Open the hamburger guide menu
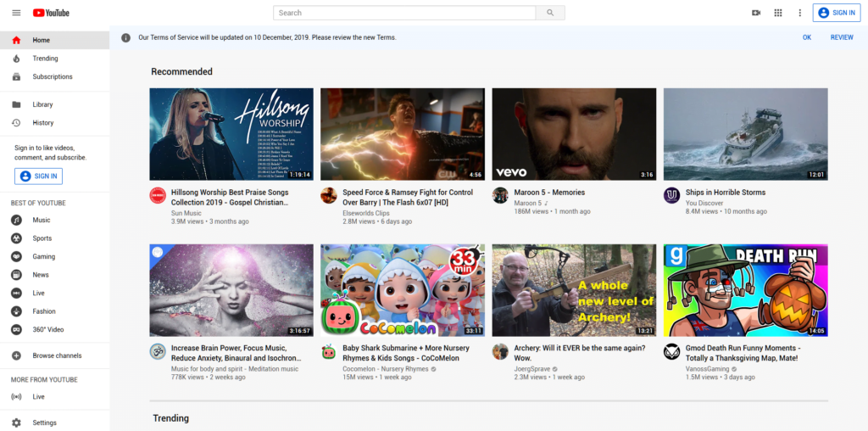Image resolution: width=868 pixels, height=431 pixels. click(x=16, y=13)
